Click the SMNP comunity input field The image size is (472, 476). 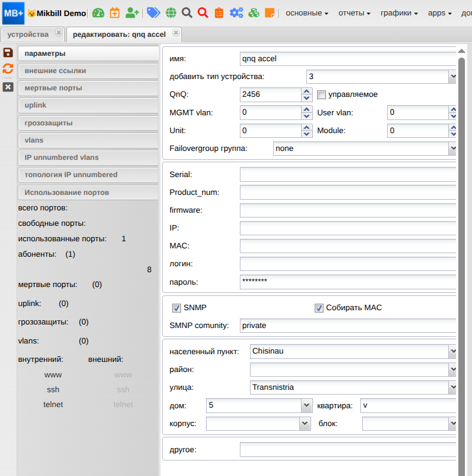tap(348, 326)
